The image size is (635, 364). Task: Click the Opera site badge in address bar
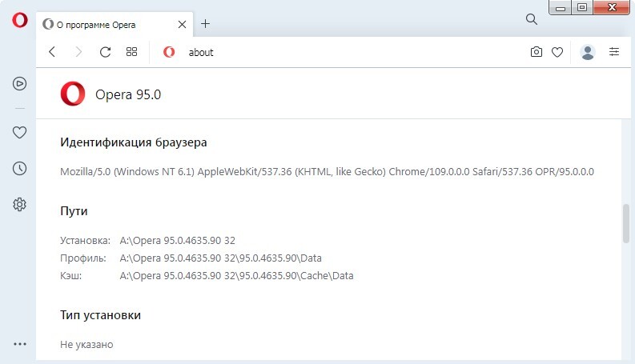169,52
